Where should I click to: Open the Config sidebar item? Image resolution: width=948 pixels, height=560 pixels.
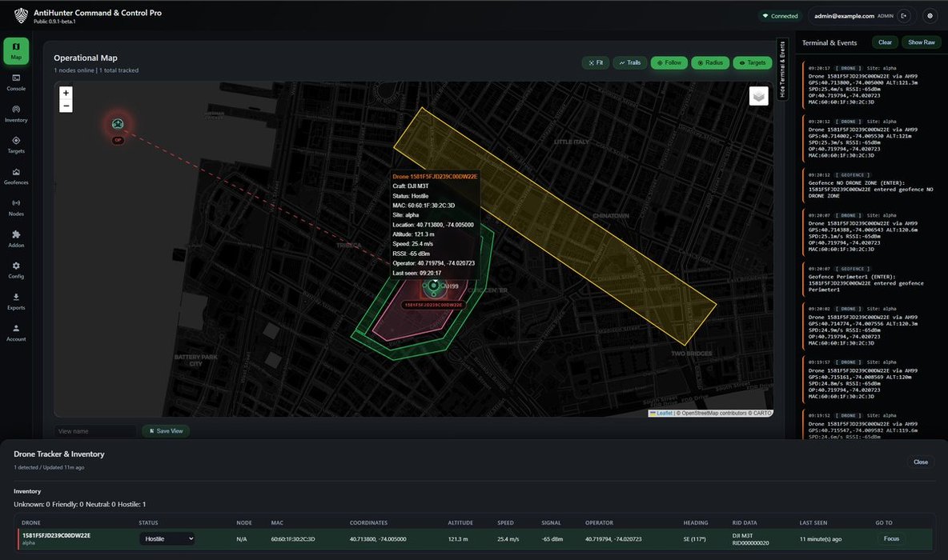click(x=16, y=270)
